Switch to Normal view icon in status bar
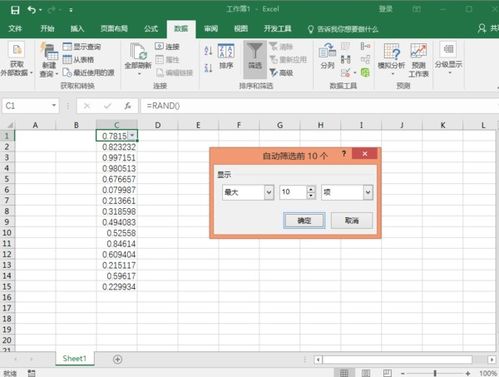499x377 pixels. [344, 373]
